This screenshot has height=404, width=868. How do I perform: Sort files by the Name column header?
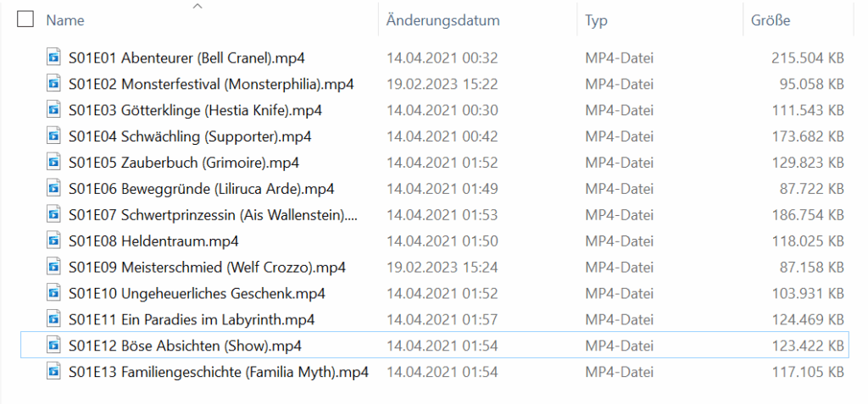65,20
